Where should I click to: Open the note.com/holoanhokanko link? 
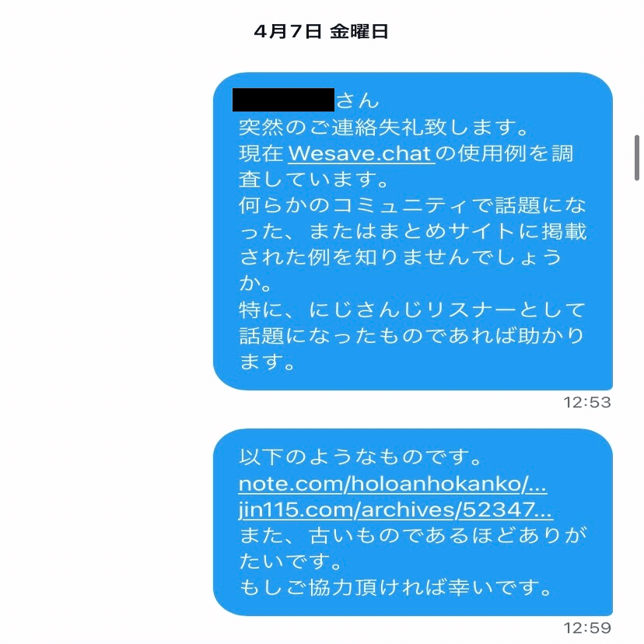393,484
